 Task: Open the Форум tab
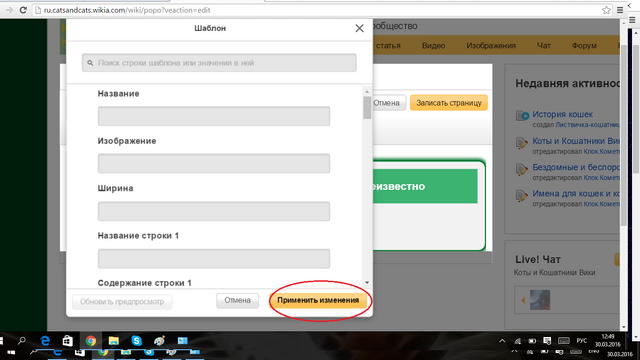[x=584, y=45]
